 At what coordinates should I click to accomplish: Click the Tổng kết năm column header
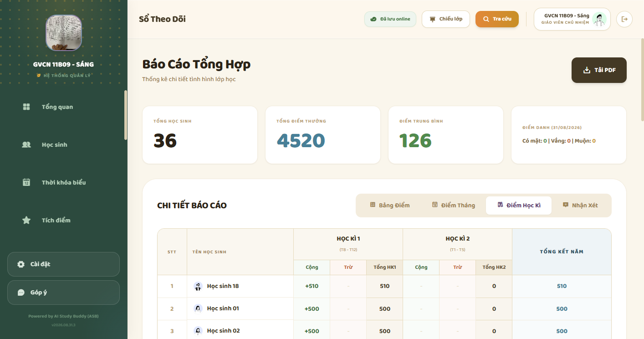tap(562, 252)
